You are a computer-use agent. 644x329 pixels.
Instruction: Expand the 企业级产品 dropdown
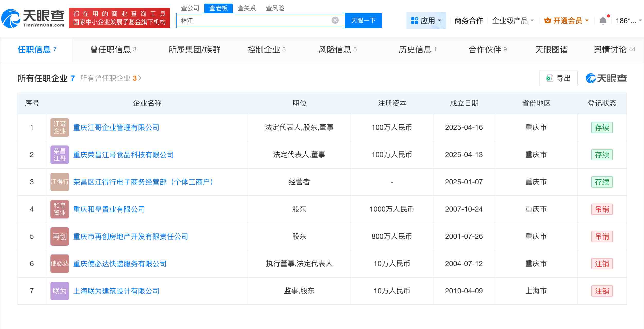513,20
